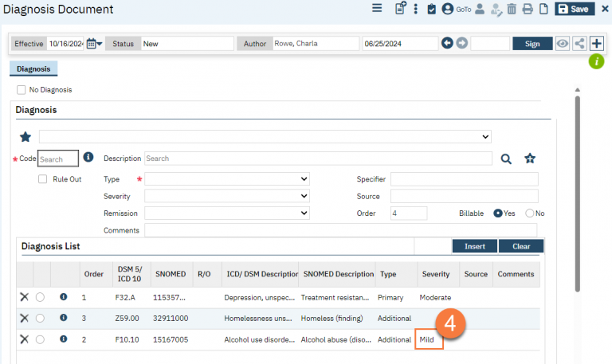Click the back arrow icon near the date
This screenshot has width=612, height=364.
[x=447, y=44]
